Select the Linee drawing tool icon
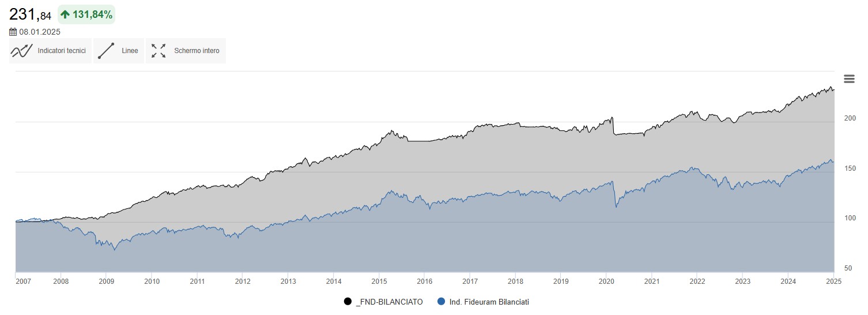 coord(106,51)
